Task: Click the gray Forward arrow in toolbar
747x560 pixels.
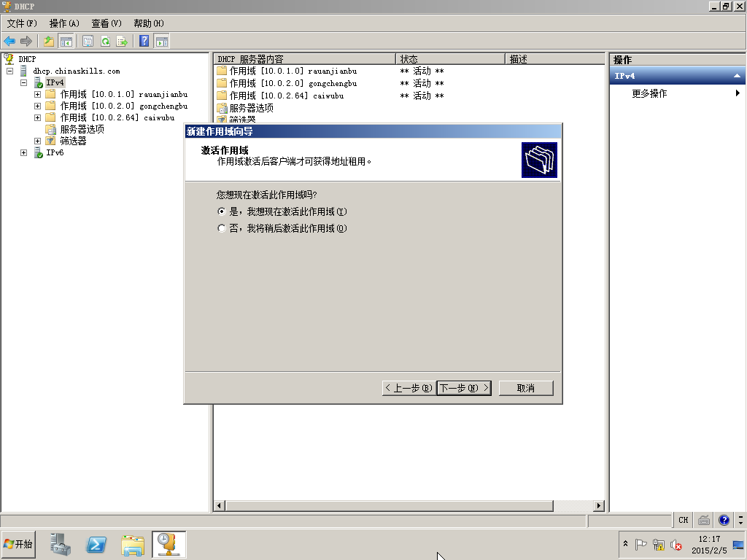Action: 26,42
